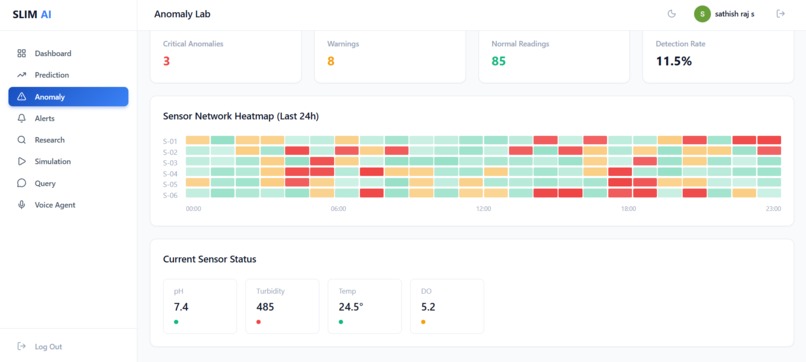This screenshot has height=362, width=806.
Task: Click the Current Sensor Status heading
Action: (209, 259)
